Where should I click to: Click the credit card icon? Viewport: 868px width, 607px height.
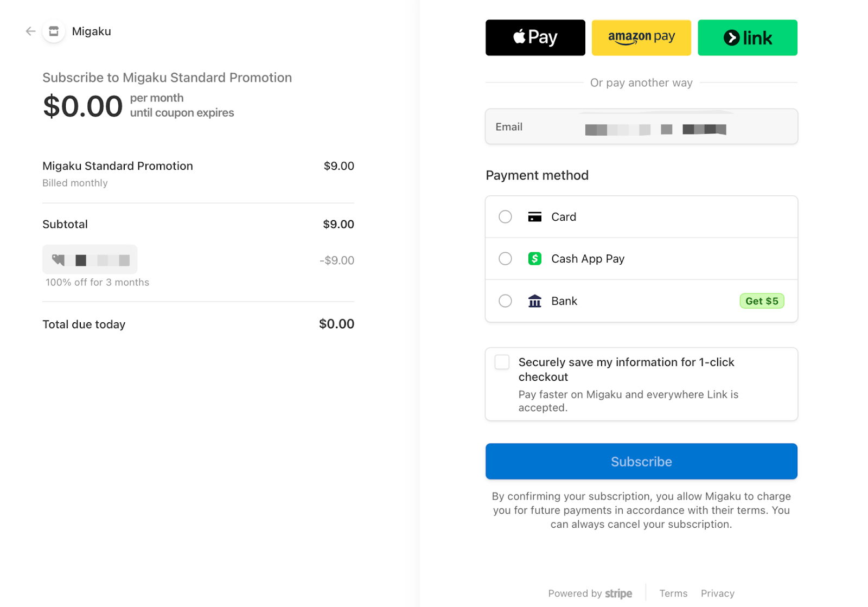tap(534, 217)
